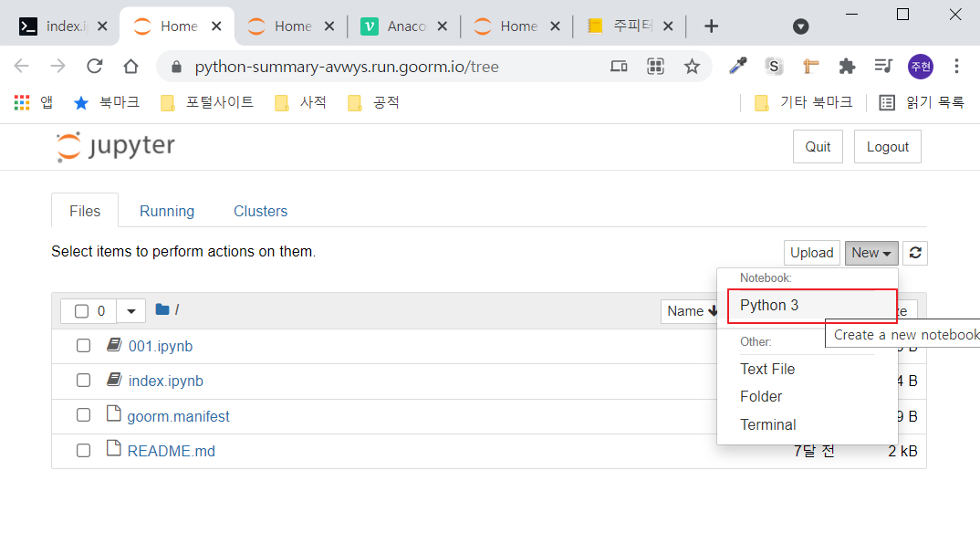Open the New dropdown menu
The width and height of the screenshot is (980, 533).
pos(871,253)
